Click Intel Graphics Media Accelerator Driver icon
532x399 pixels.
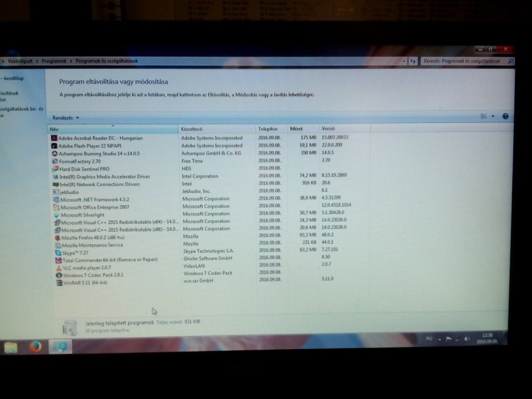pos(55,176)
